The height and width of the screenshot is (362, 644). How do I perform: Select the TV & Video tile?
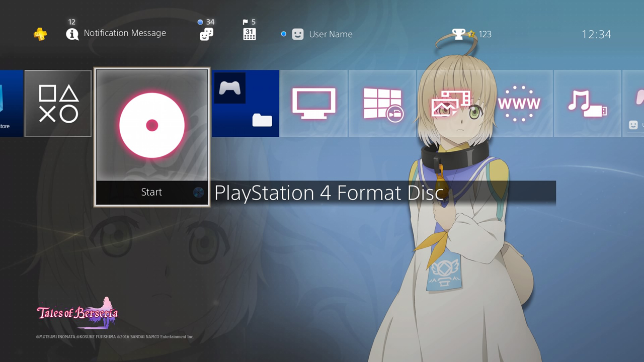[314, 104]
